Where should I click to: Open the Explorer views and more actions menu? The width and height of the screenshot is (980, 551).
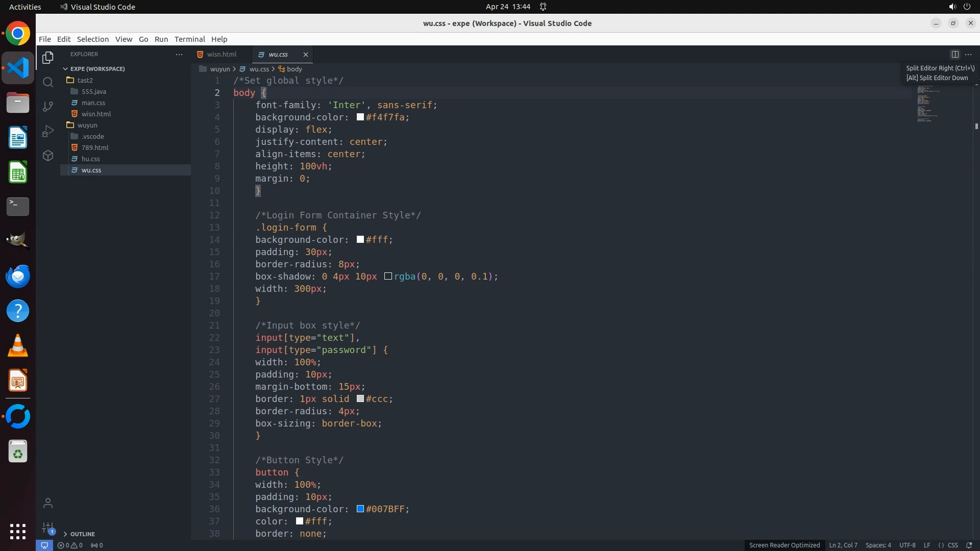pos(179,54)
